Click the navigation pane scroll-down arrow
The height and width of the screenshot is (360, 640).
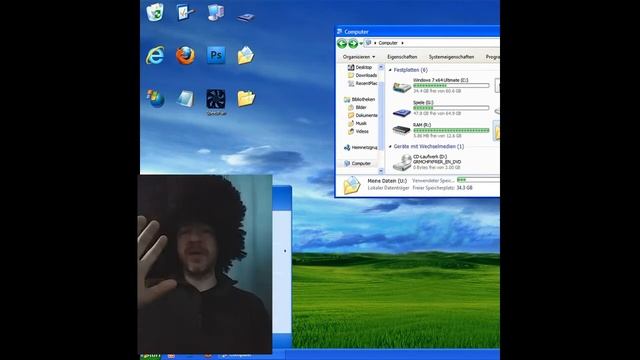(x=381, y=171)
